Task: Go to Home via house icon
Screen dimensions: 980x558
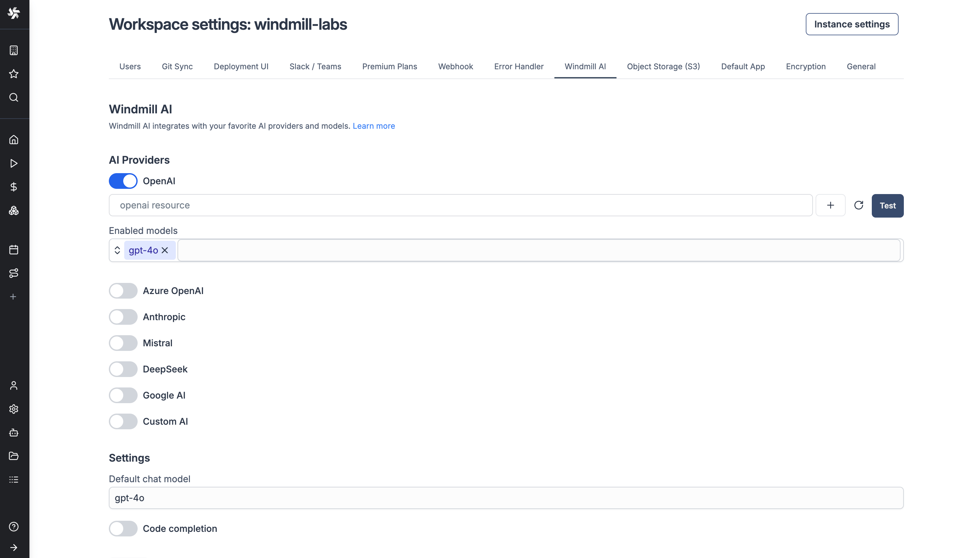Action: tap(14, 140)
